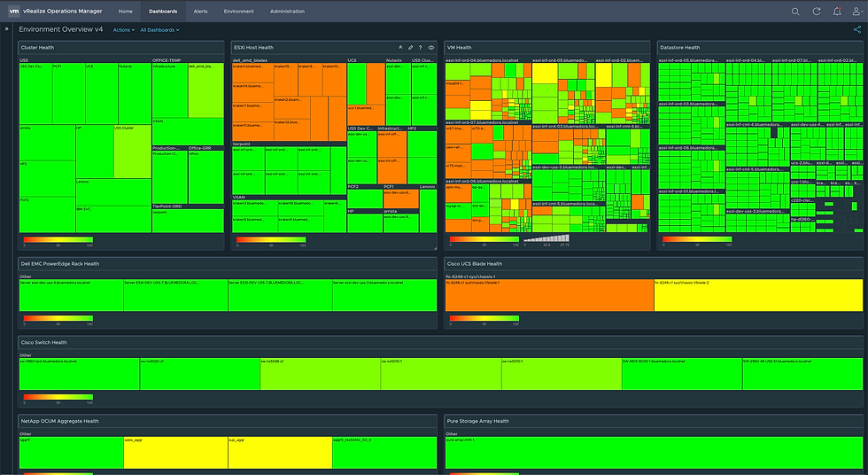
Task: Select the Nutanix cell in Cluster Health
Action: pos(135,94)
